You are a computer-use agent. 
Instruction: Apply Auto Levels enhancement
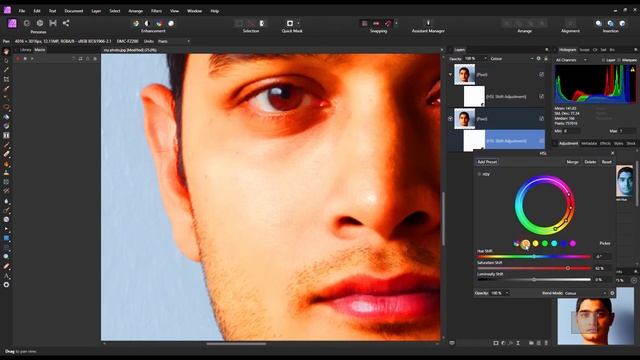point(136,23)
